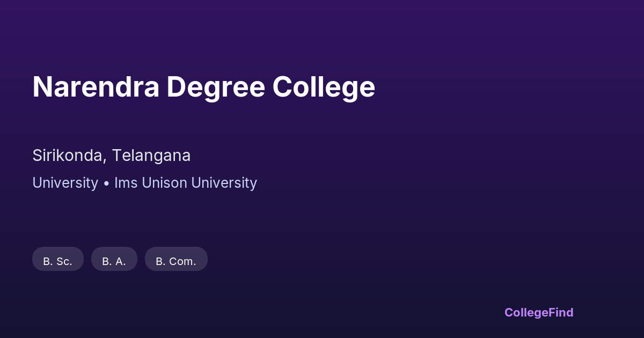Click the word Degree in the heading

(x=216, y=87)
